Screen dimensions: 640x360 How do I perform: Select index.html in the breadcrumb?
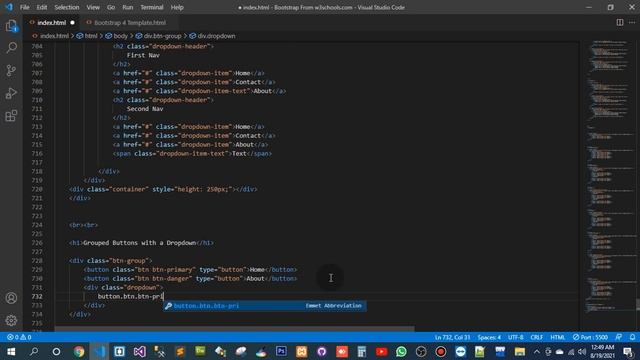point(54,36)
